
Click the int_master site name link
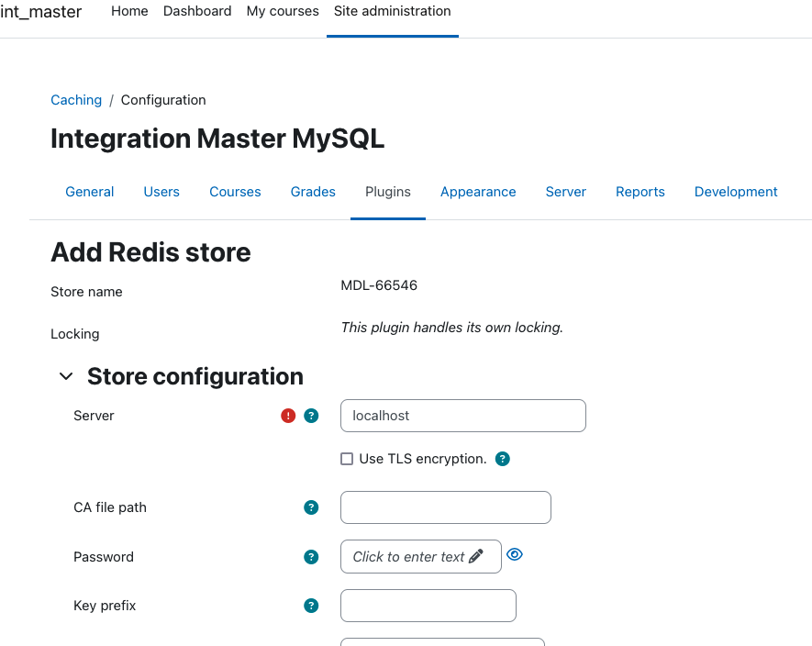coord(40,11)
